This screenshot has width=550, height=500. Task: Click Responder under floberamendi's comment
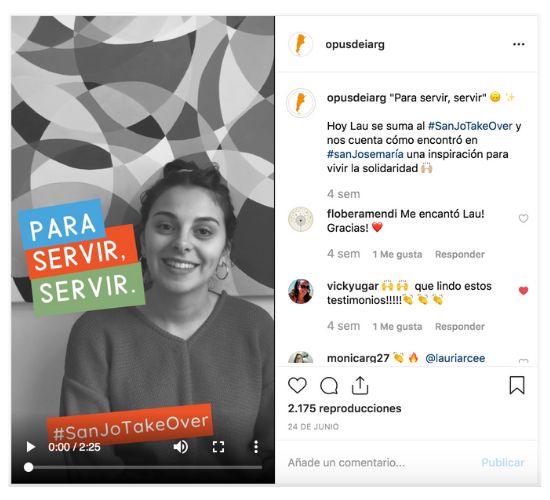click(x=460, y=254)
